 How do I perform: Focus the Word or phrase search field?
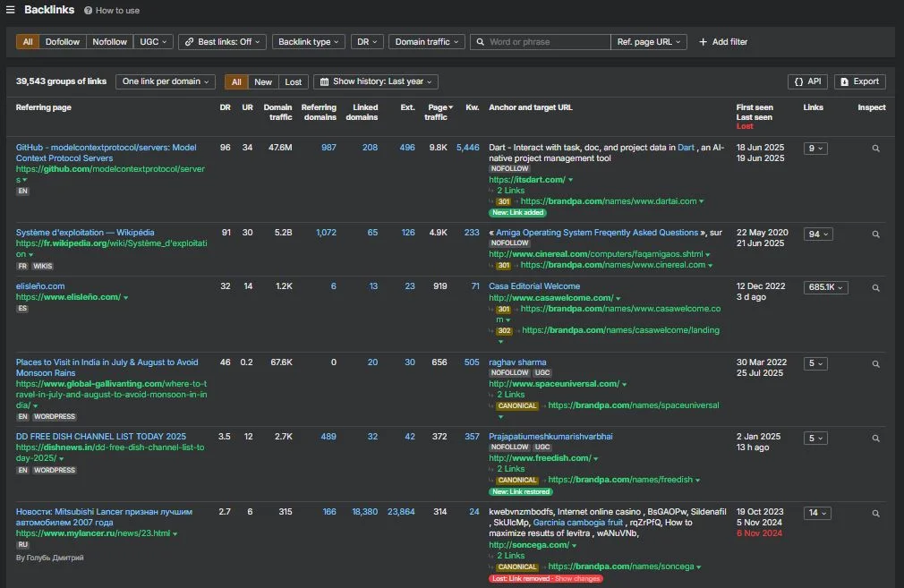pos(541,41)
